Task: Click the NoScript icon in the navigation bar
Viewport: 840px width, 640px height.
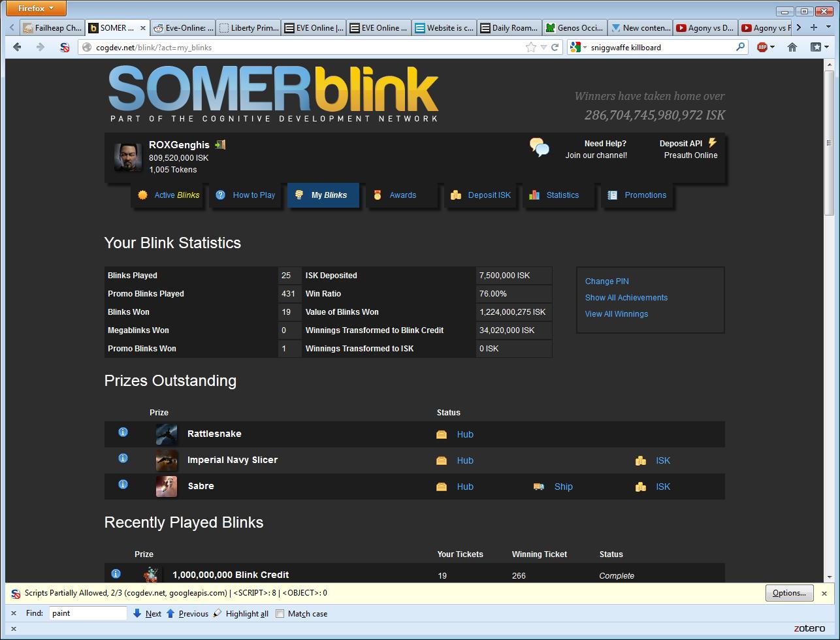Action: click(x=65, y=47)
